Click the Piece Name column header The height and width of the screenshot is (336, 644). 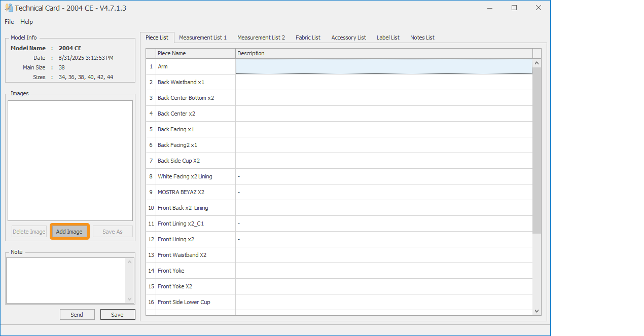[x=195, y=53]
